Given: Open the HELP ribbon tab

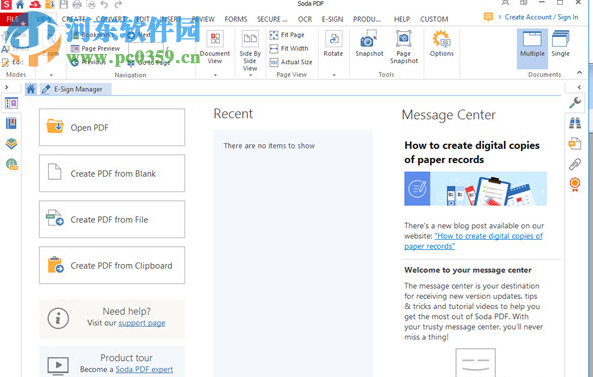Looking at the screenshot, I should click(x=402, y=19).
